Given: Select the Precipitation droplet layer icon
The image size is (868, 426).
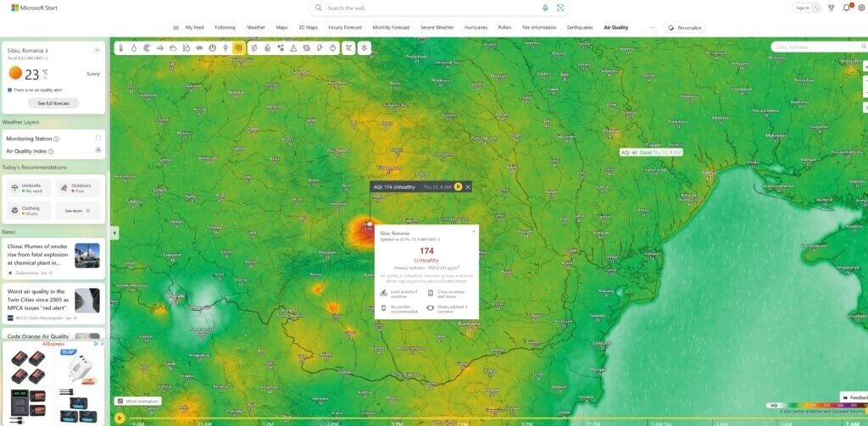Looking at the screenshot, I should click(134, 48).
